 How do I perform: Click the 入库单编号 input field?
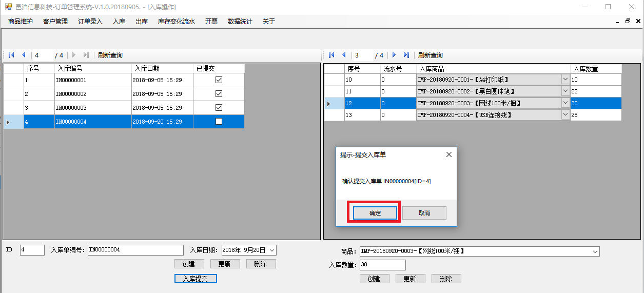tap(135, 250)
